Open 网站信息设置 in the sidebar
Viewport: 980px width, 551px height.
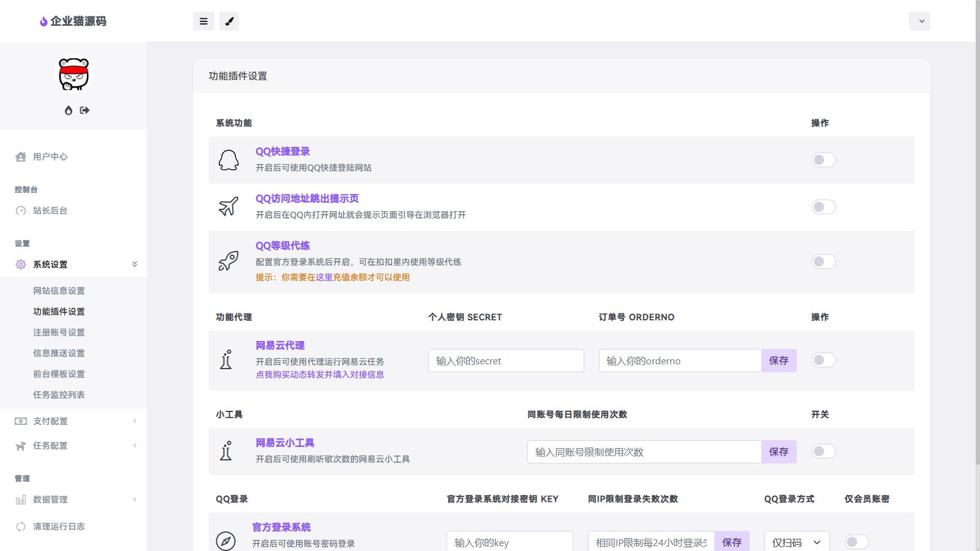pyautogui.click(x=59, y=291)
